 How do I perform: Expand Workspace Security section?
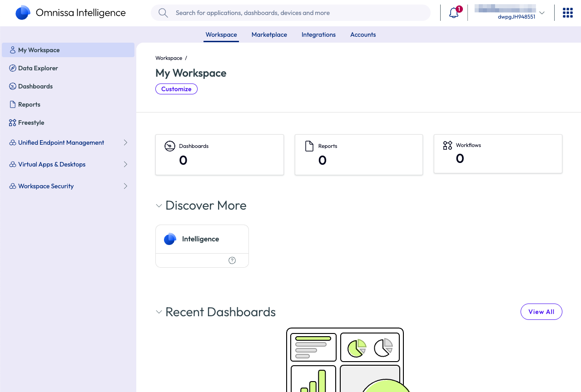coord(125,186)
